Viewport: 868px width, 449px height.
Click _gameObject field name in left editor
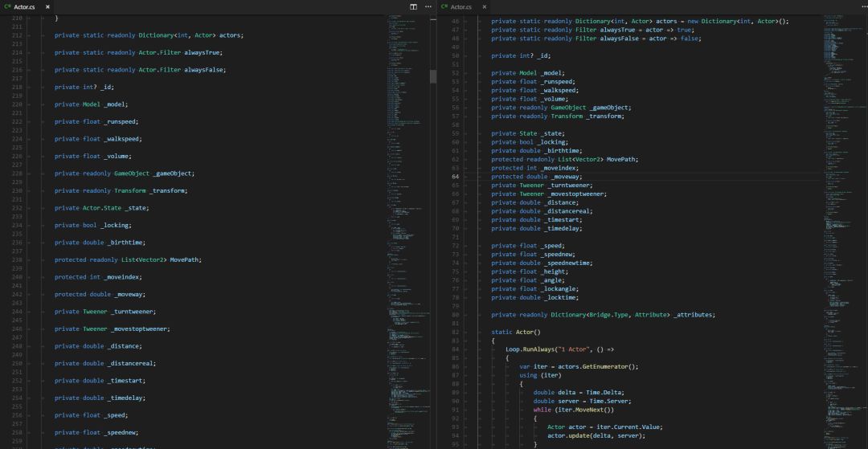point(173,173)
